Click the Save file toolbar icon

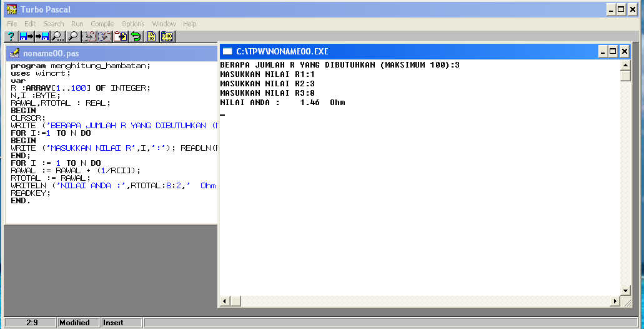[42, 37]
